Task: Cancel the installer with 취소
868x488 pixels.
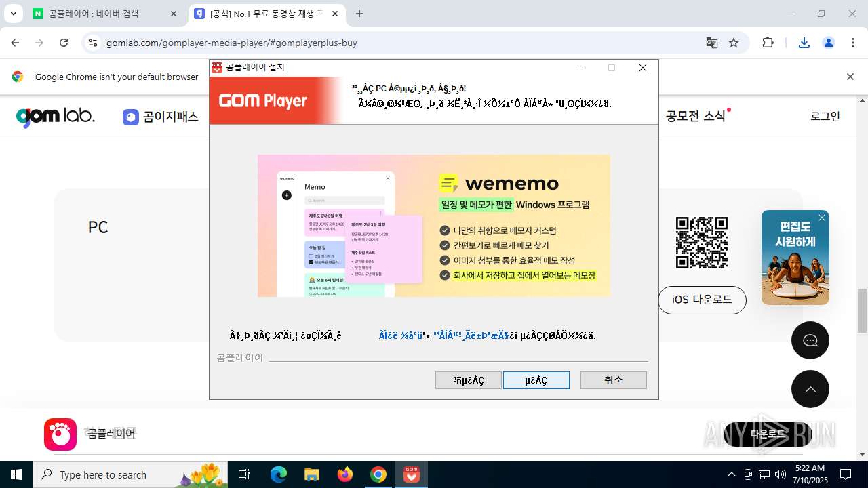Action: point(614,380)
